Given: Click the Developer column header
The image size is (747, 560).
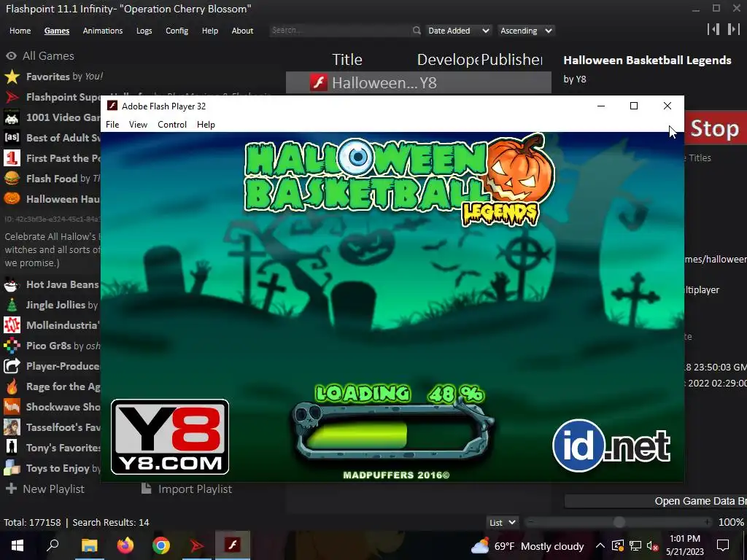Looking at the screenshot, I should click(x=448, y=60).
